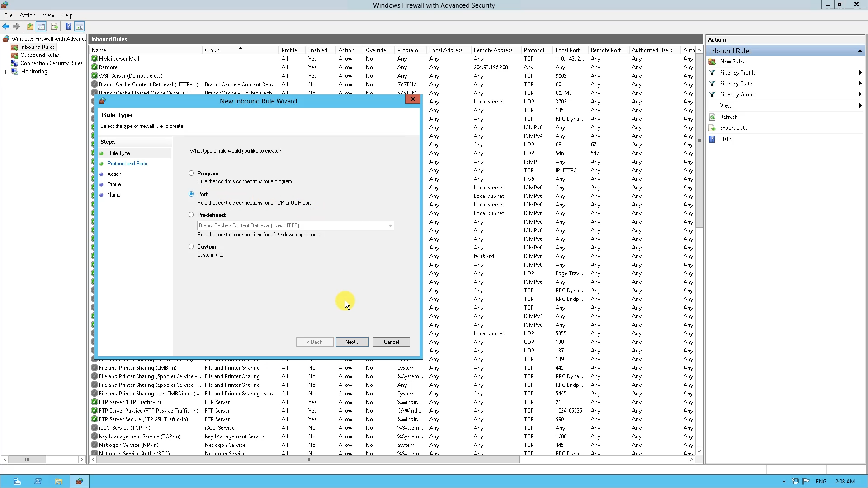Click the ENG language indicator

821,482
